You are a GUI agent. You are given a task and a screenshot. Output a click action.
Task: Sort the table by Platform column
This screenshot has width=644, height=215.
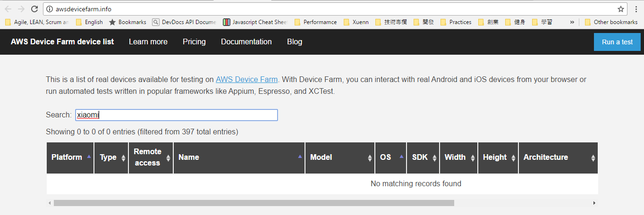pyautogui.click(x=70, y=157)
